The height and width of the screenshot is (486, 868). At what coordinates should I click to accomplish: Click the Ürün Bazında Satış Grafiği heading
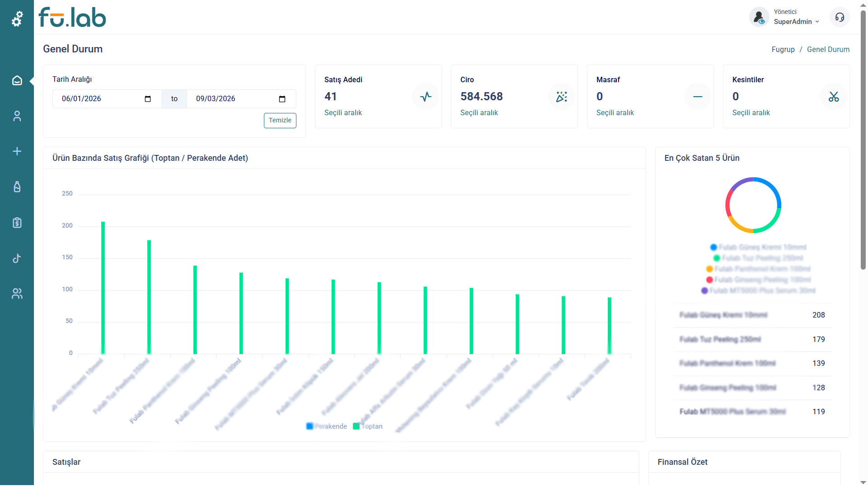coord(150,158)
